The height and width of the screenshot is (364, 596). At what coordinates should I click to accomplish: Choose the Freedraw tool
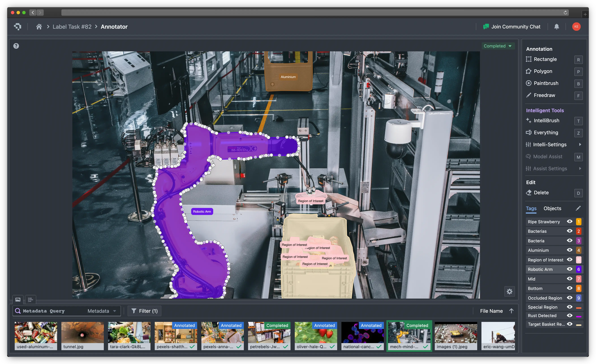[x=544, y=95]
